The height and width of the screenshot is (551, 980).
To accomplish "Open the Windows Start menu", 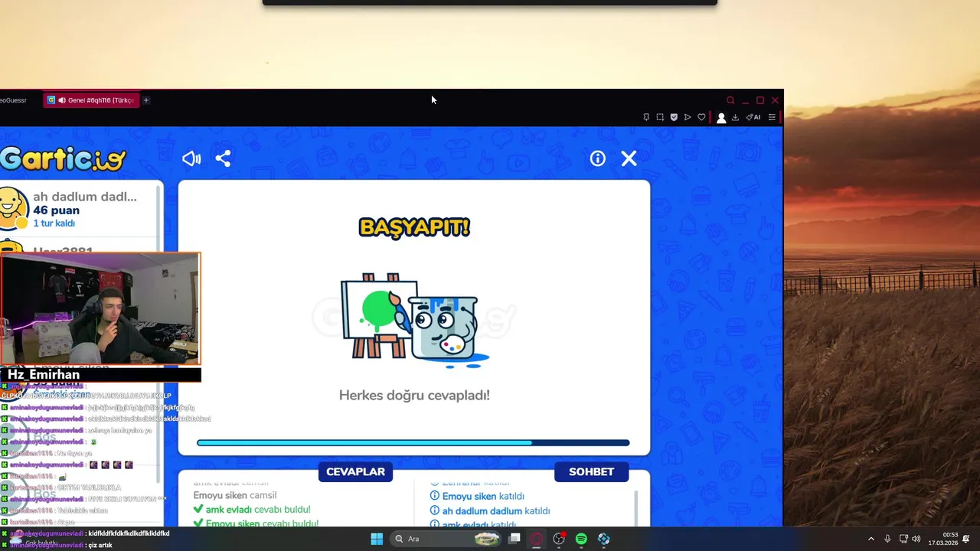I will (x=377, y=539).
